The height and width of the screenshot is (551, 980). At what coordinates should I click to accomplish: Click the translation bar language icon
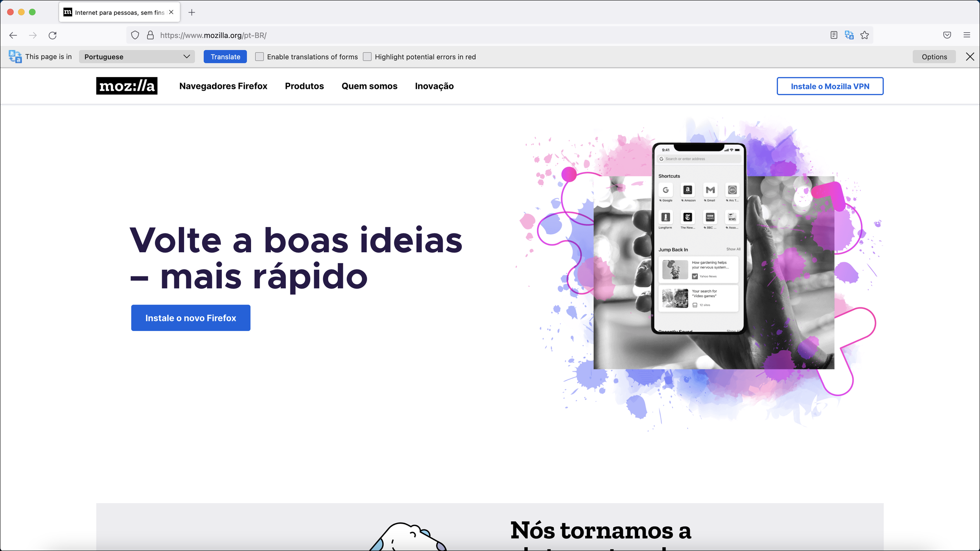tap(15, 57)
